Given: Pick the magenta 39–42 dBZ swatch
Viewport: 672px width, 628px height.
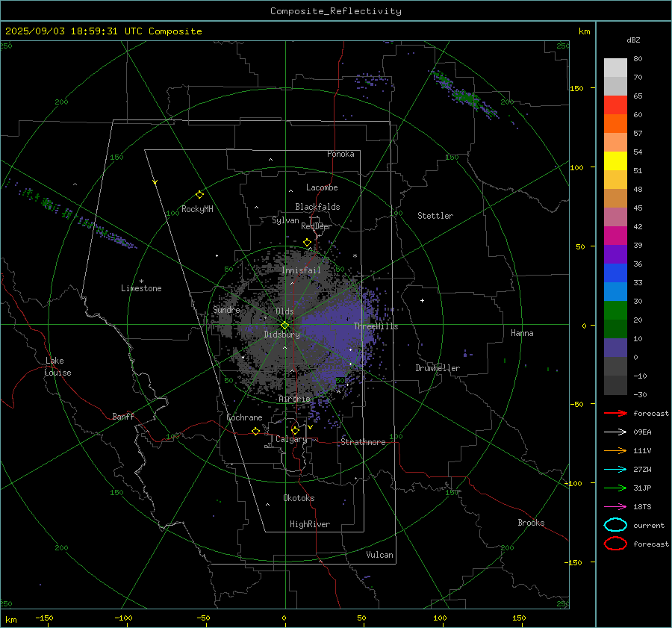Looking at the screenshot, I should 615,235.
